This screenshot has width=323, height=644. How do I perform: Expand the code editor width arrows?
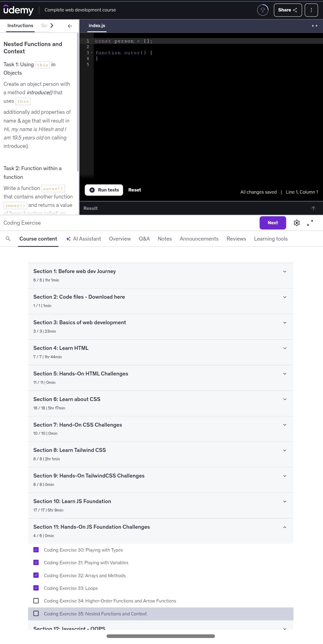tap(315, 26)
